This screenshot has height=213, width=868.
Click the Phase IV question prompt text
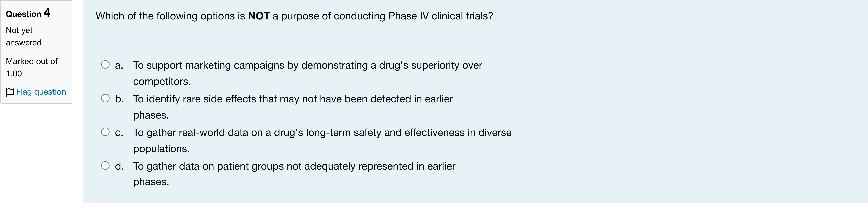tap(294, 16)
